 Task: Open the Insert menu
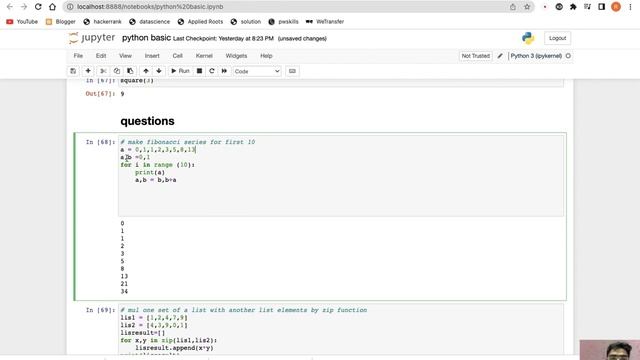(152, 56)
